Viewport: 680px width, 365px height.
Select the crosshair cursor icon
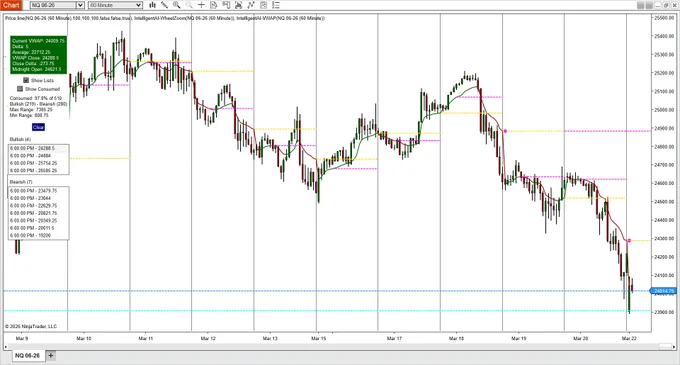pyautogui.click(x=201, y=5)
